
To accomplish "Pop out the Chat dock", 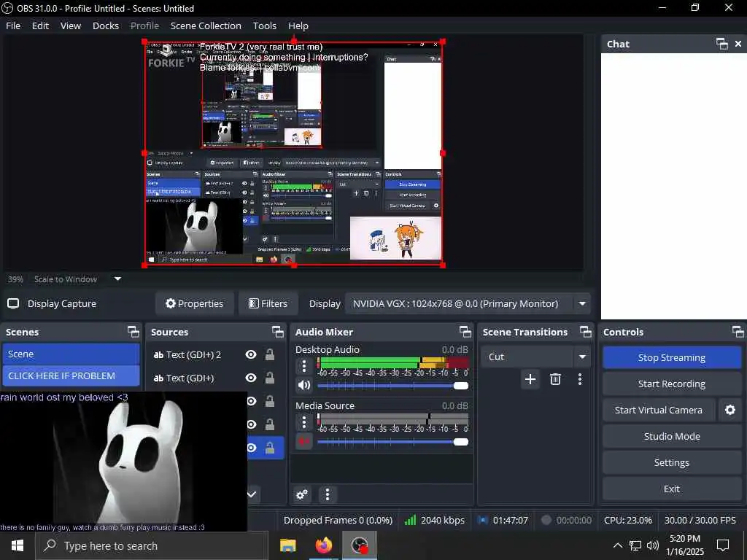I will 721,44.
